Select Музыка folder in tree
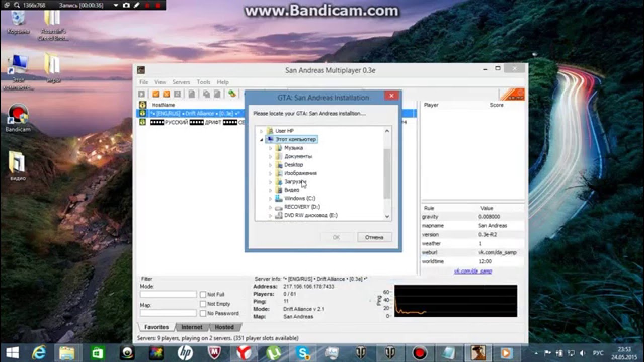The width and height of the screenshot is (644, 362). point(293,148)
